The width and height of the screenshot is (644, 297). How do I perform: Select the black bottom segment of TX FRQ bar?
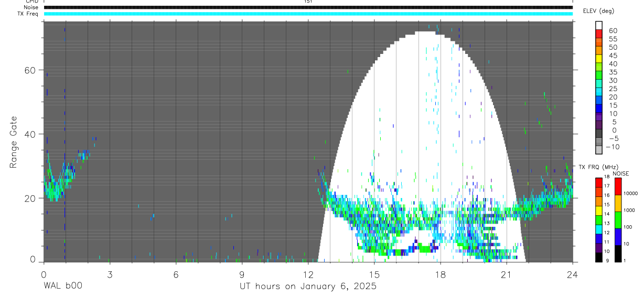coord(599,257)
